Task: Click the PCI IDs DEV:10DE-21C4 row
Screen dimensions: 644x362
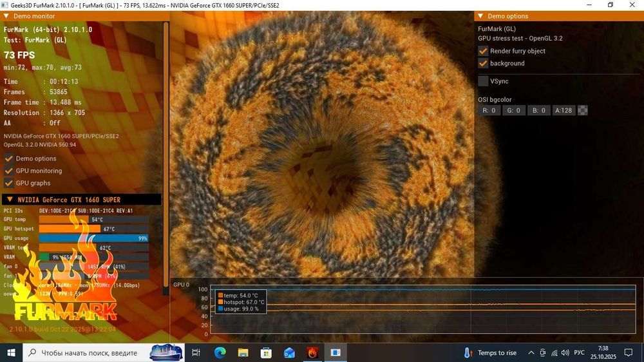Action: click(x=68, y=211)
